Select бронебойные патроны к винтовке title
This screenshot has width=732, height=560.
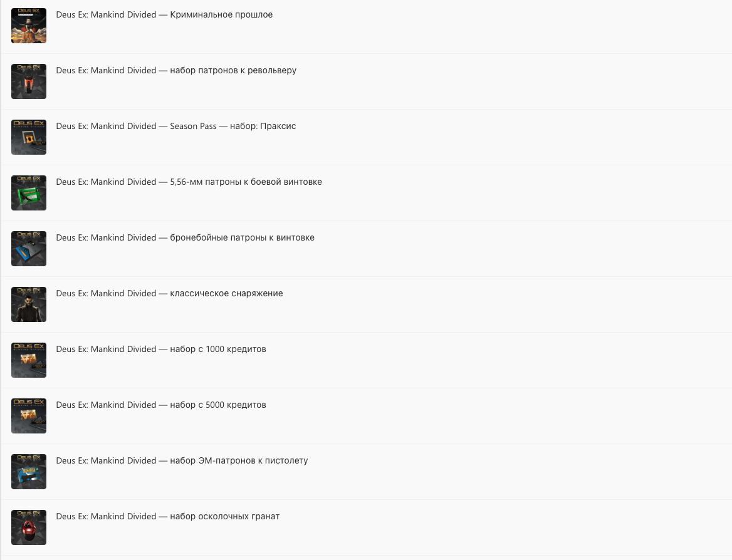[186, 237]
